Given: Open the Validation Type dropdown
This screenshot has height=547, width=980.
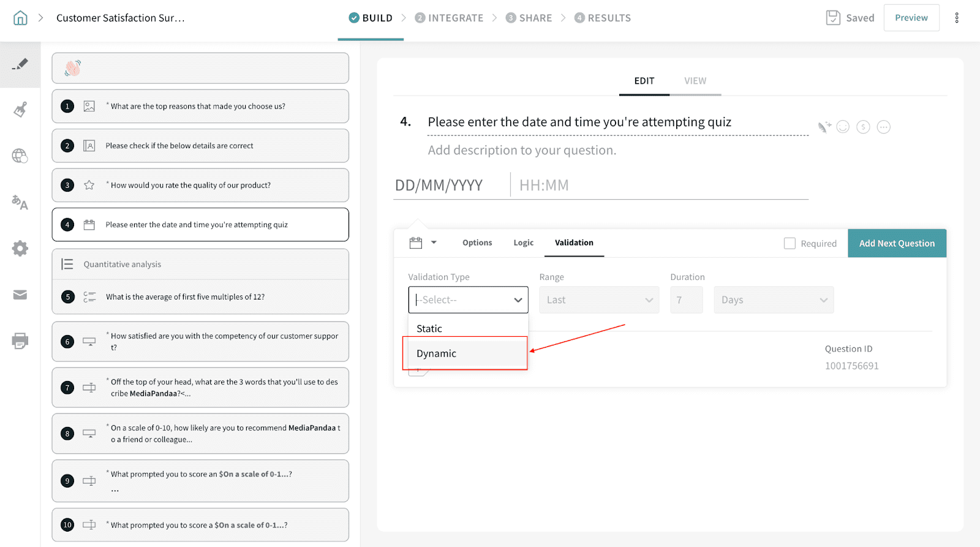Looking at the screenshot, I should 468,300.
